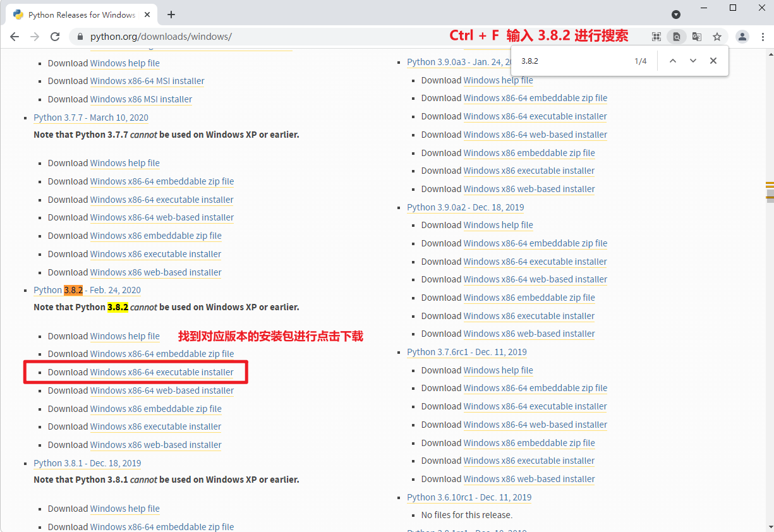Open the Python 3.6.10rc1 - Dec. 11, 2019 release

click(469, 497)
